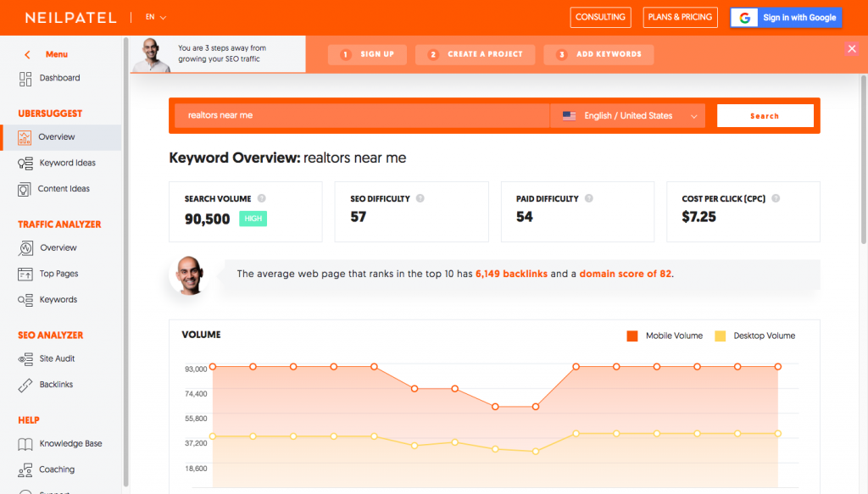Open the EN language dropdown
Viewport: 868px width, 494px height.
(x=156, y=17)
